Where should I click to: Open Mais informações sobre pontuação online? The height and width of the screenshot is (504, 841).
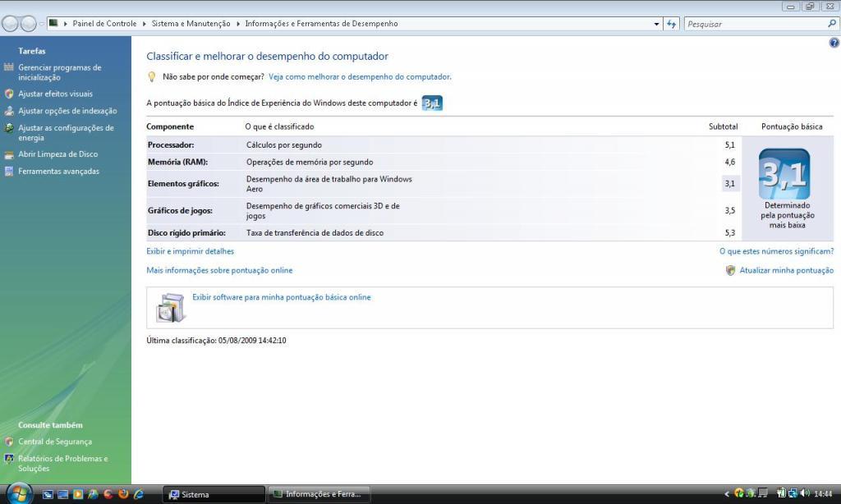point(219,270)
